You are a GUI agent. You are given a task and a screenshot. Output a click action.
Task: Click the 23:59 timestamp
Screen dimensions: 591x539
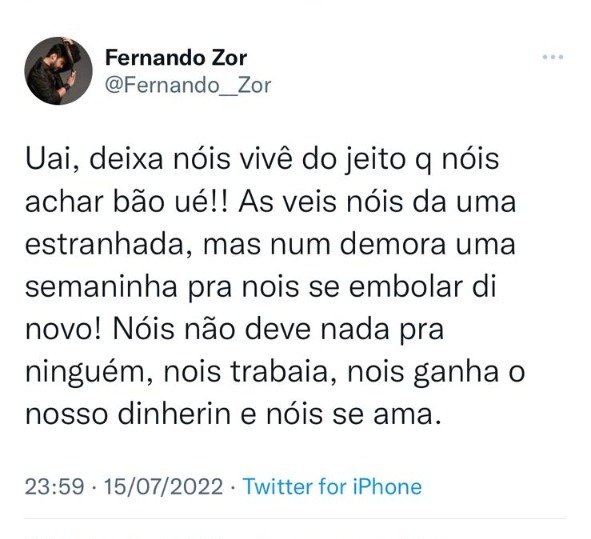54,486
